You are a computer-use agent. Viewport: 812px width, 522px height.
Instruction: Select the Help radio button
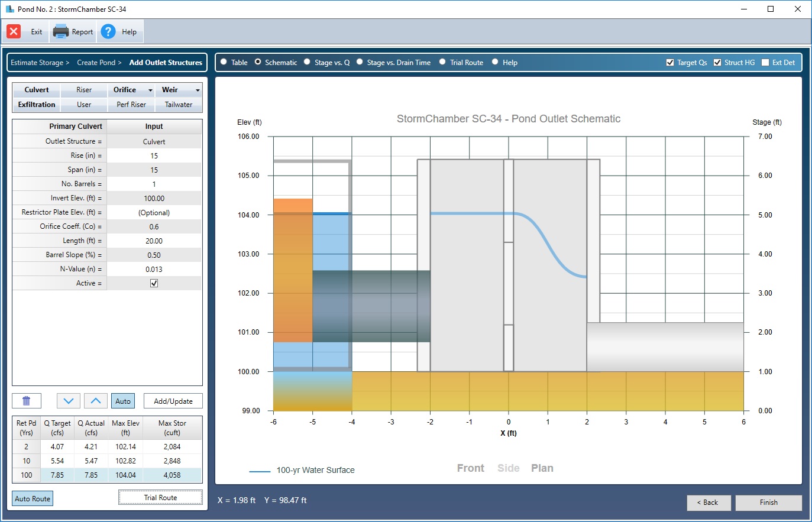(x=495, y=61)
